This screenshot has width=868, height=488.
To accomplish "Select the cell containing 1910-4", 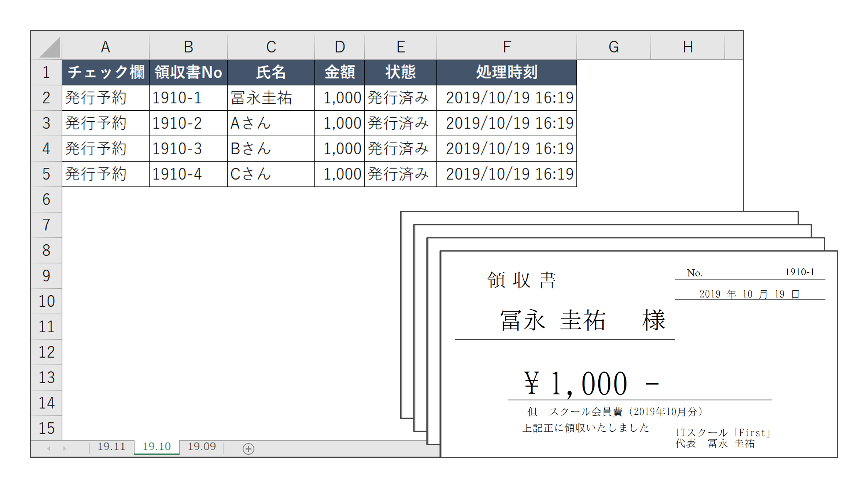I will click(x=188, y=174).
